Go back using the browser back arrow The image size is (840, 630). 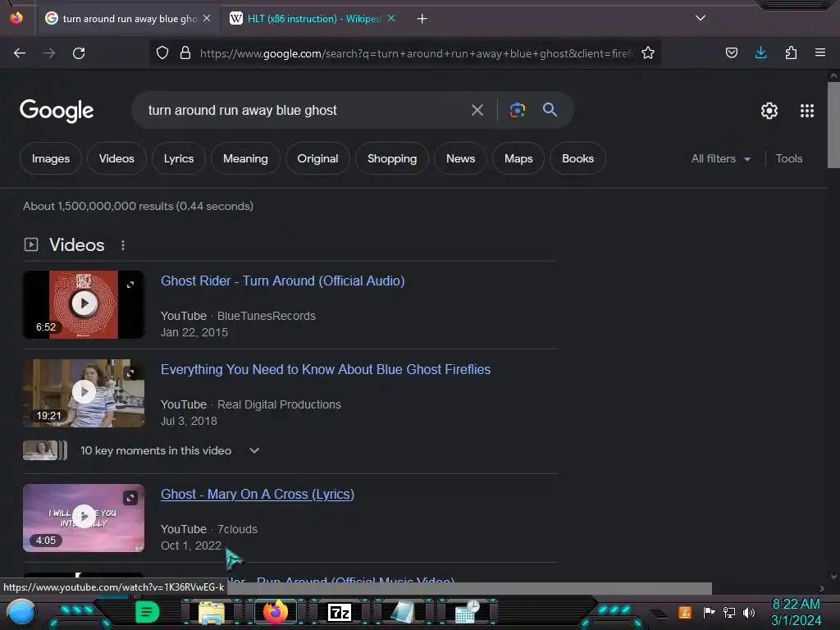point(20,53)
